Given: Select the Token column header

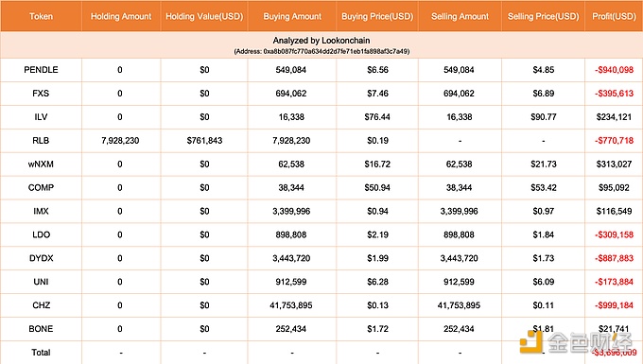Looking at the screenshot, I should point(41,16).
